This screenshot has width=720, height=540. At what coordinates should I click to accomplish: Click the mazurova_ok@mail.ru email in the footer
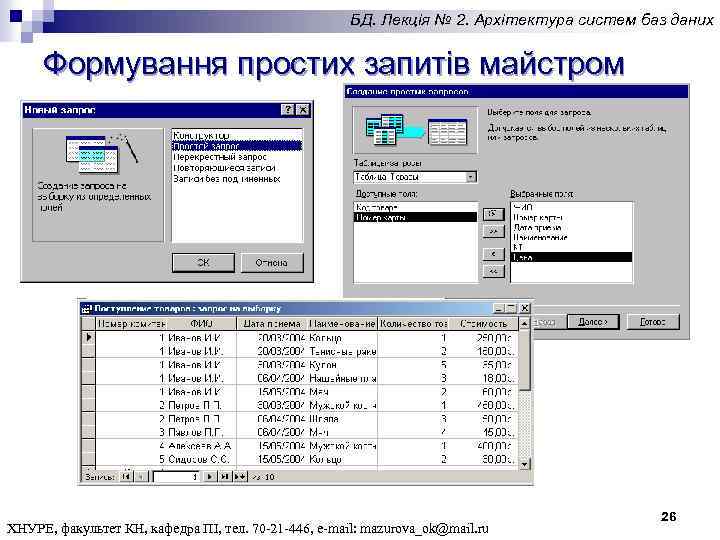tap(424, 529)
